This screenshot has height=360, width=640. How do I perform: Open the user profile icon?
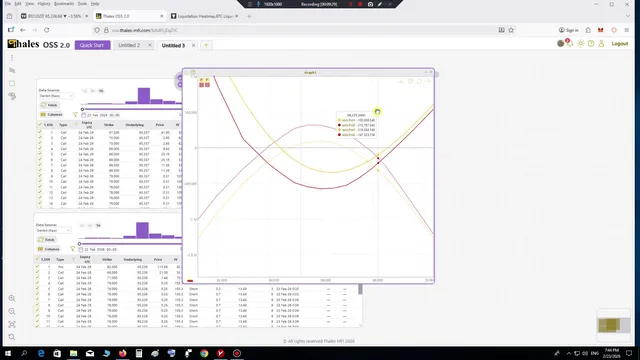click(x=601, y=44)
